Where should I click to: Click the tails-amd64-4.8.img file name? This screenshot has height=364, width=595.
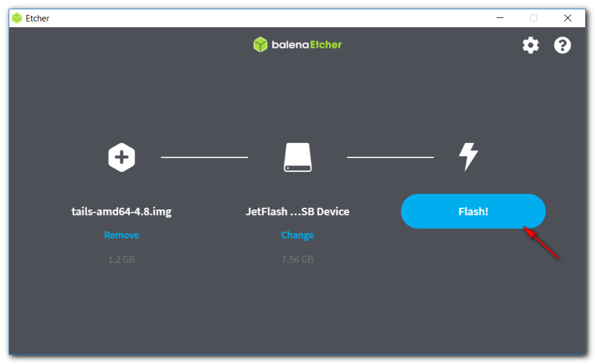(x=121, y=211)
